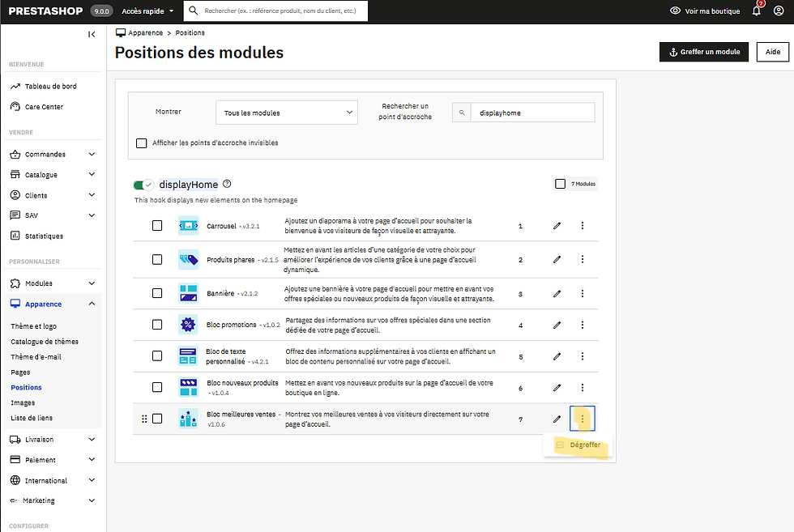Click the displayHome help question icon
This screenshot has width=794, height=532.
pyautogui.click(x=227, y=185)
